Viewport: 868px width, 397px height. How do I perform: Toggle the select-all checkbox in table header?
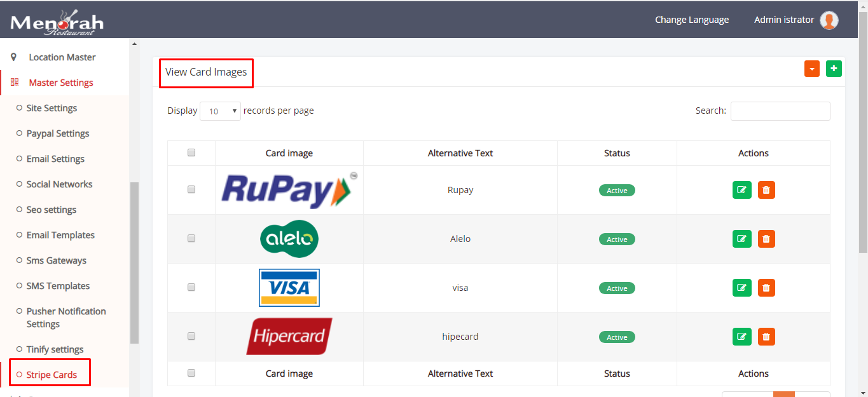(x=191, y=152)
